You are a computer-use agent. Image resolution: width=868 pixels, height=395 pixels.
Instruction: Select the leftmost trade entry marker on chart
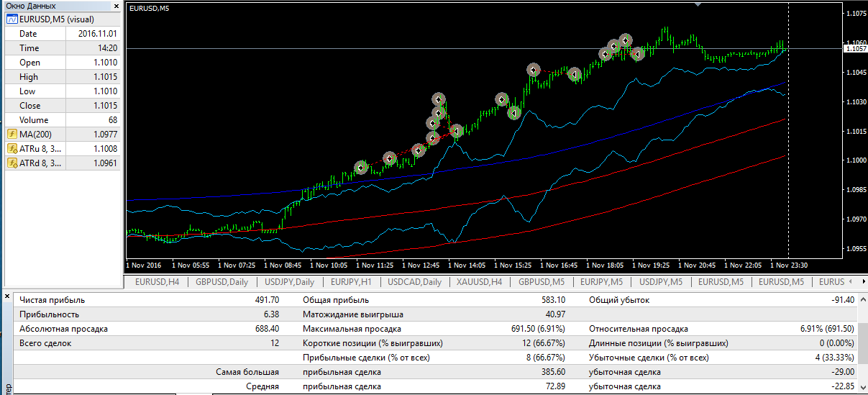361,168
